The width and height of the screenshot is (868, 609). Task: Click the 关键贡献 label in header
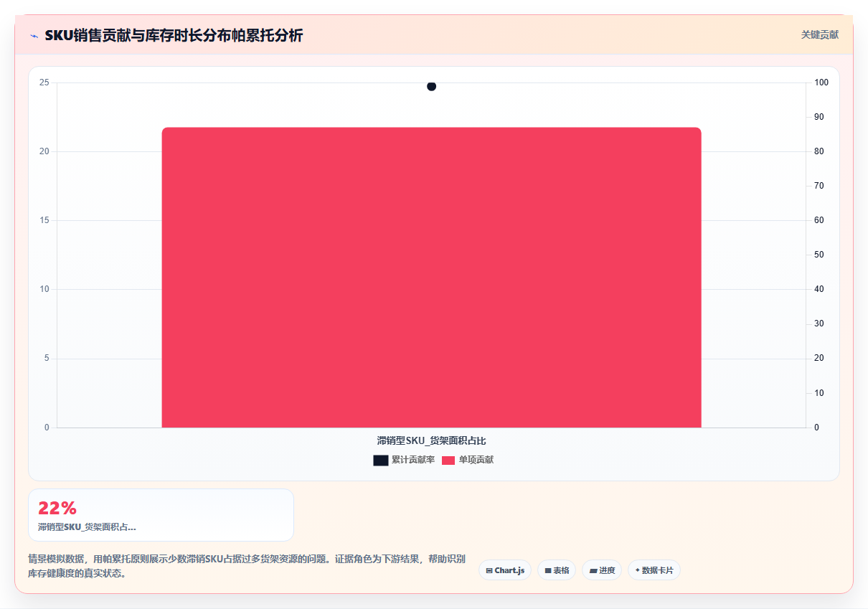(x=819, y=34)
